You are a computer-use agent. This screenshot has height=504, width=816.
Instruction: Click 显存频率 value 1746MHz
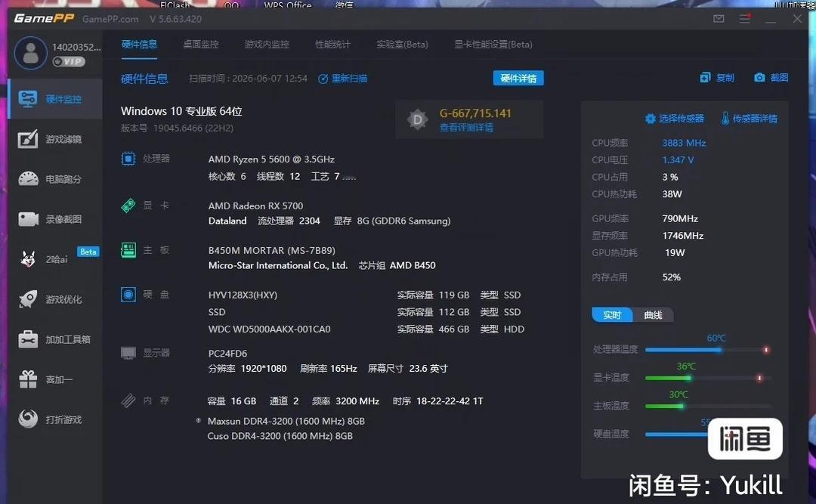[x=683, y=236]
